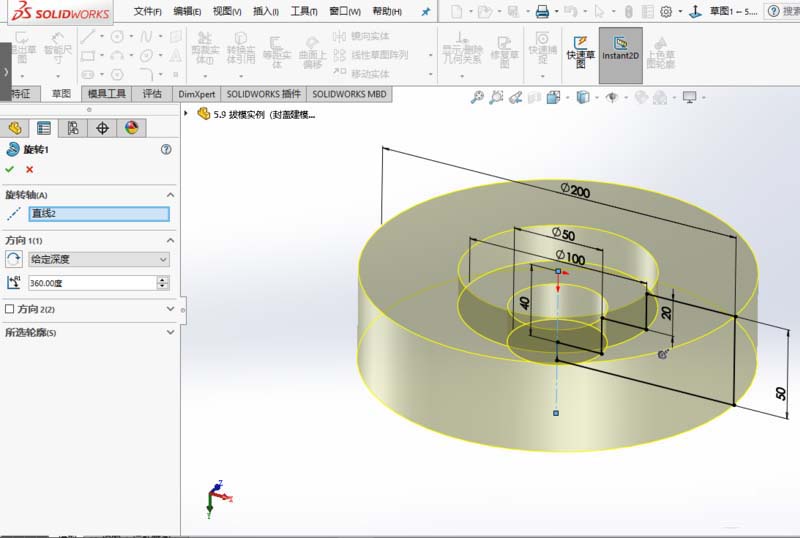
Task: Open the 给定深度 revolve type dropdown
Action: click(98, 259)
